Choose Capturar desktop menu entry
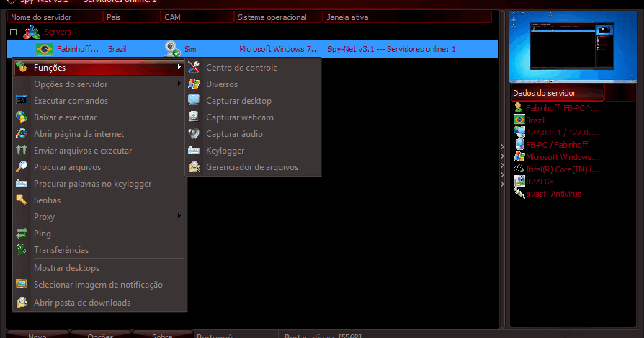 [253, 101]
